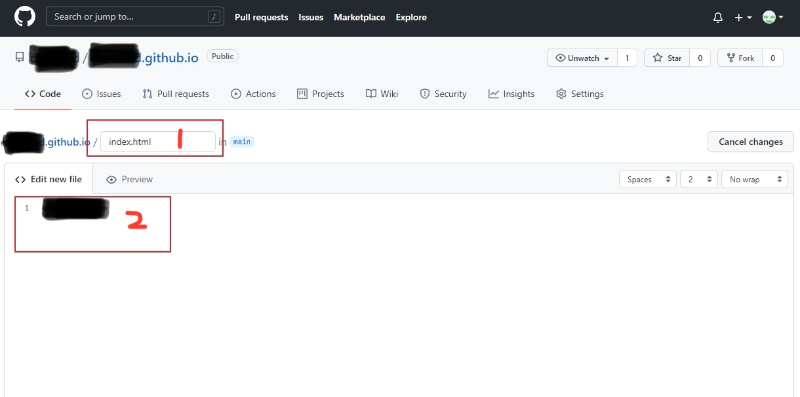Open the stargazers count 0
Viewport: 800px width, 397px height.
[699, 58]
